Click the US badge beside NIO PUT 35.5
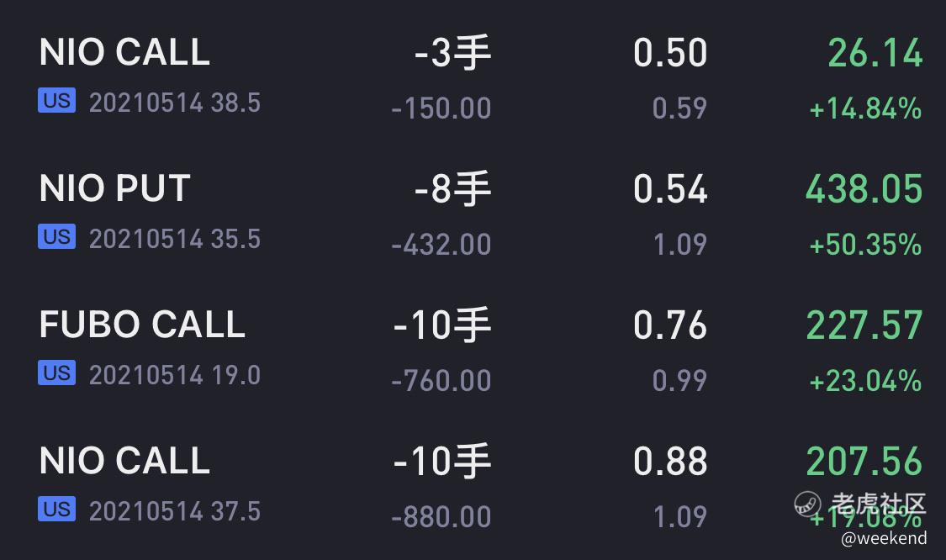Image resolution: width=946 pixels, height=560 pixels. coord(56,236)
